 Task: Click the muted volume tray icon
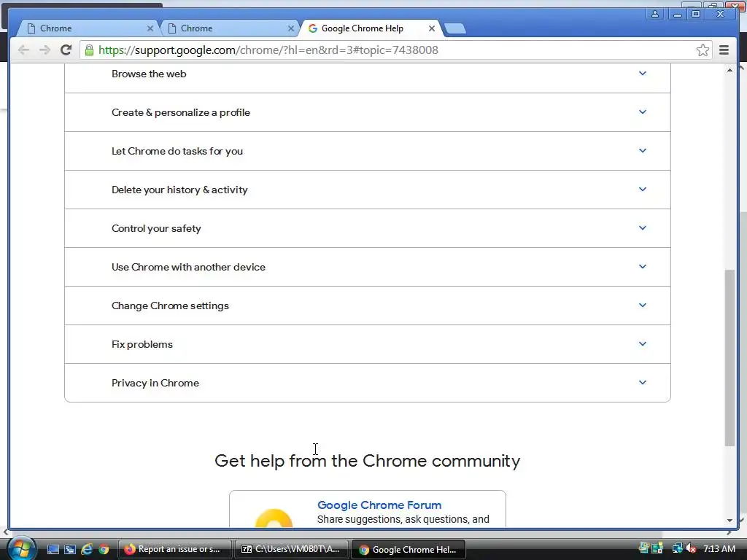pyautogui.click(x=691, y=548)
